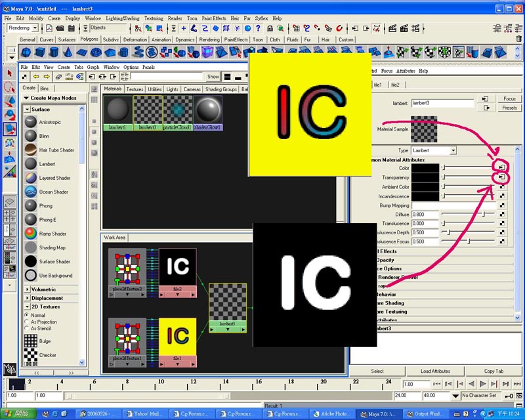Open the Lighting/Shading menu

[x=123, y=18]
